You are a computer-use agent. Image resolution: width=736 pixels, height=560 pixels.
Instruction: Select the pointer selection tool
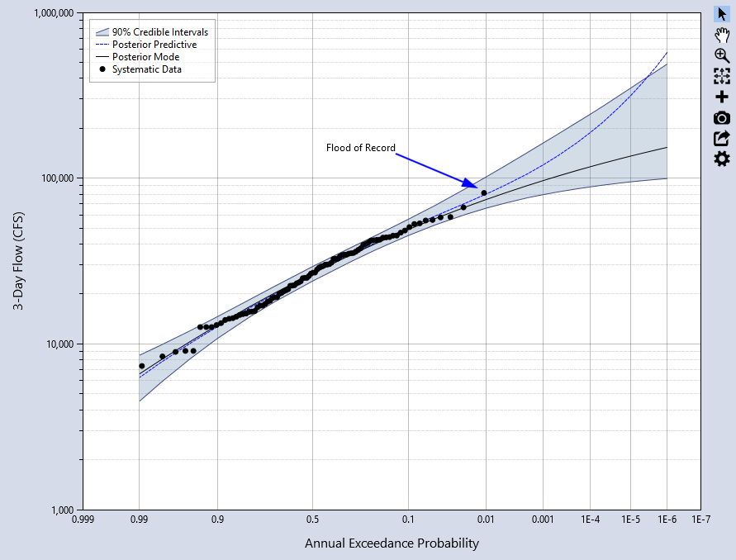(x=721, y=13)
